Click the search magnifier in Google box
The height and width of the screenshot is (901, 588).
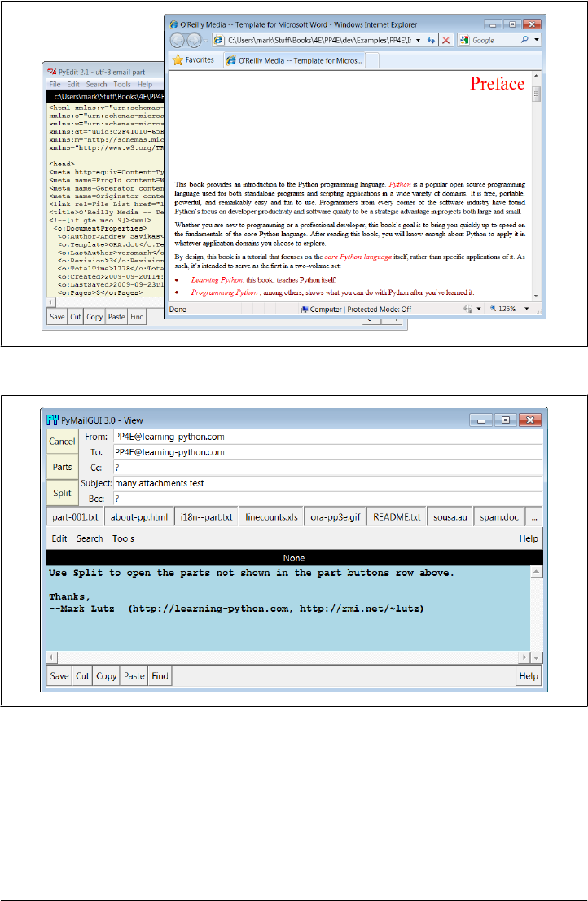524,40
